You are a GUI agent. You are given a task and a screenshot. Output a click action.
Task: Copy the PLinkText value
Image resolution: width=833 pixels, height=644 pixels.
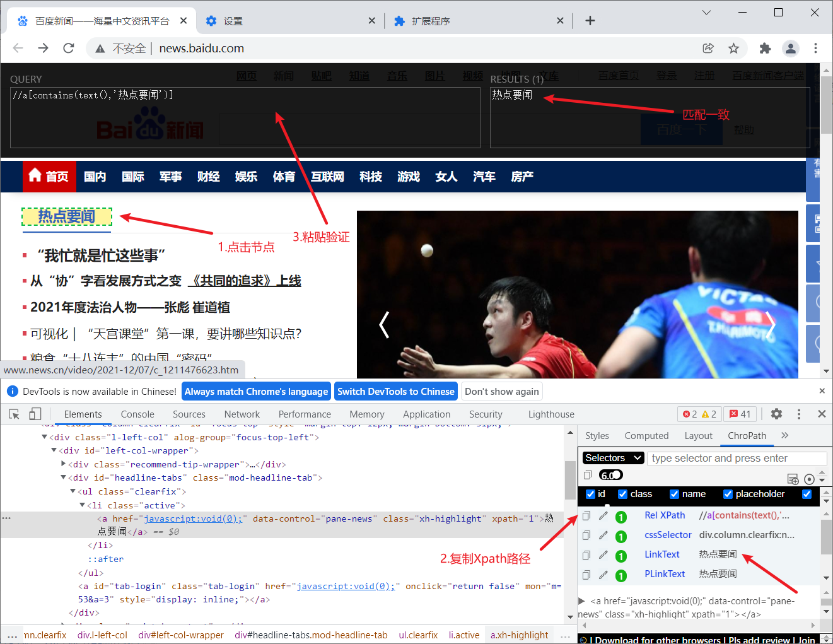(586, 575)
